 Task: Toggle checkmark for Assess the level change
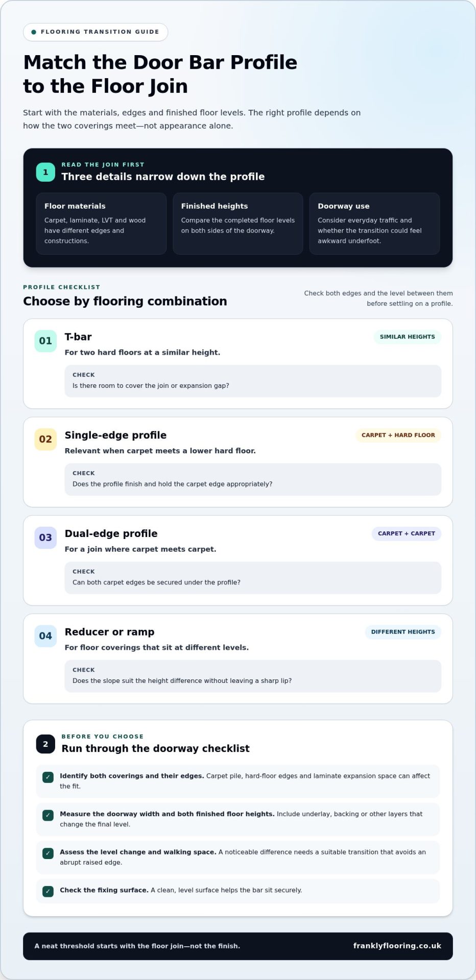pyautogui.click(x=48, y=853)
